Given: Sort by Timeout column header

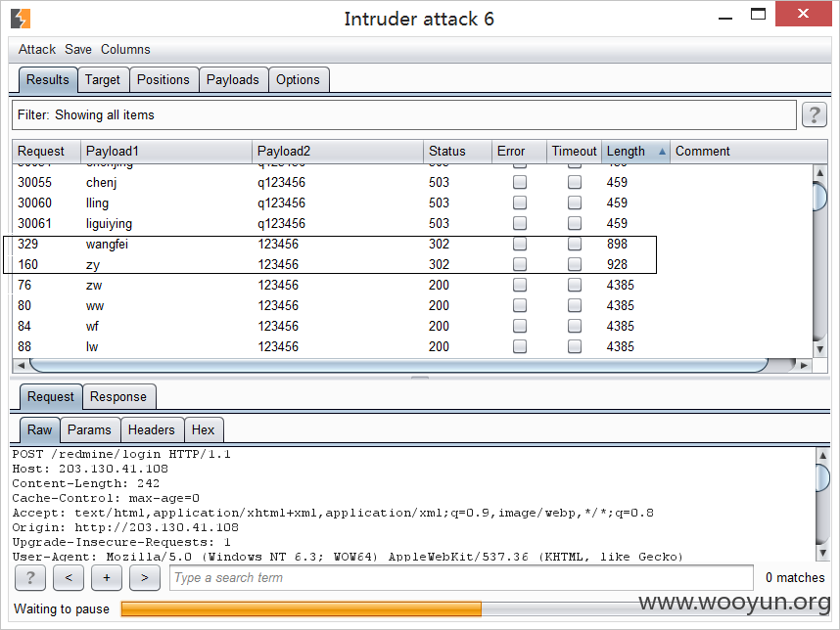Looking at the screenshot, I should point(575,152).
